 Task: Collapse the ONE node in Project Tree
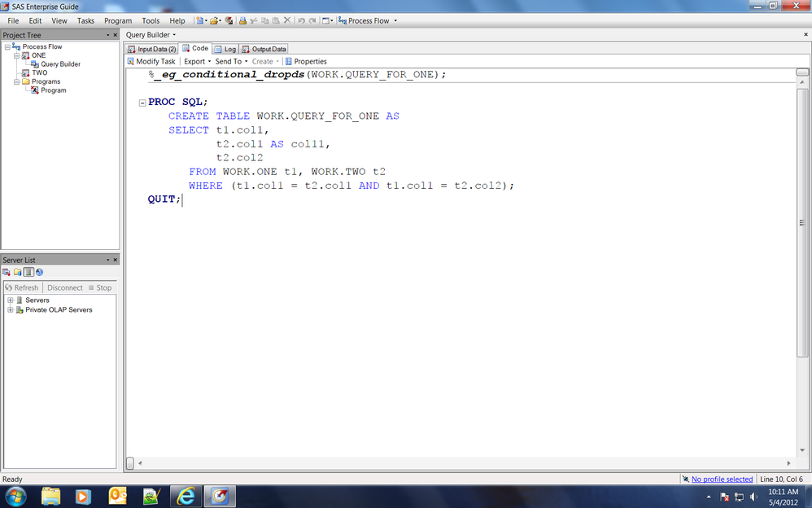16,55
